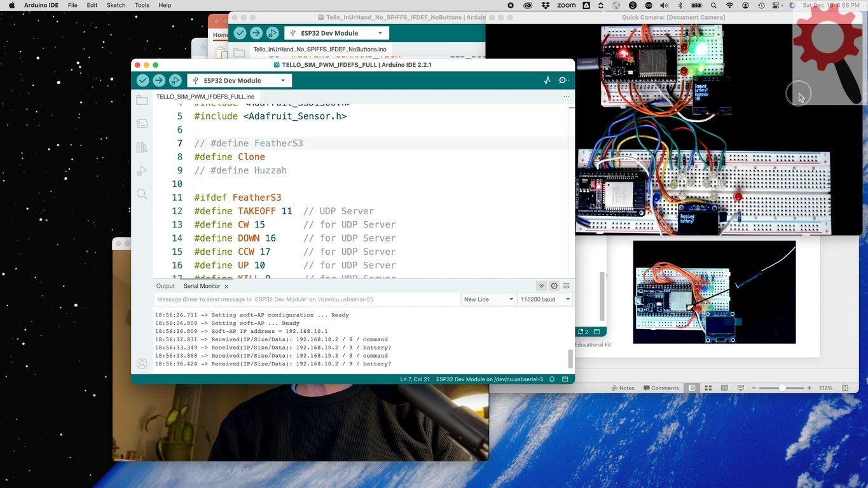Open the Serial Plotter icon
Viewport: 868px width, 488px height.
tap(547, 81)
